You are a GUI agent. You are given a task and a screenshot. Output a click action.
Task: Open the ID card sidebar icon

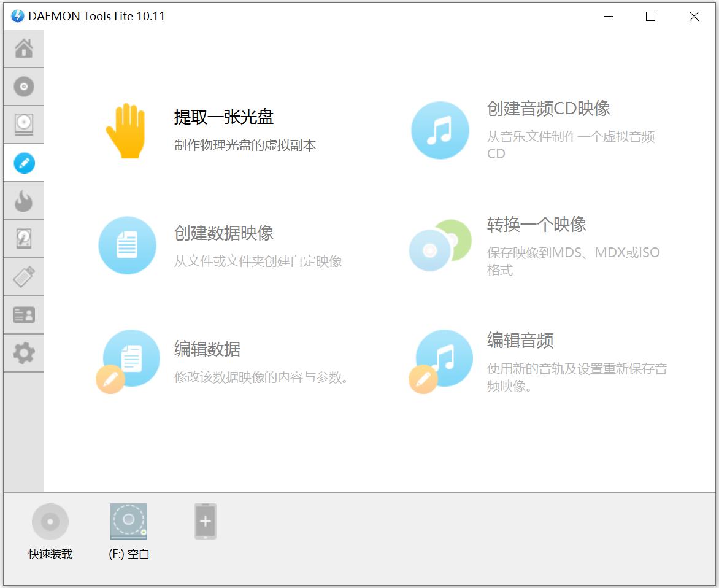click(x=24, y=315)
